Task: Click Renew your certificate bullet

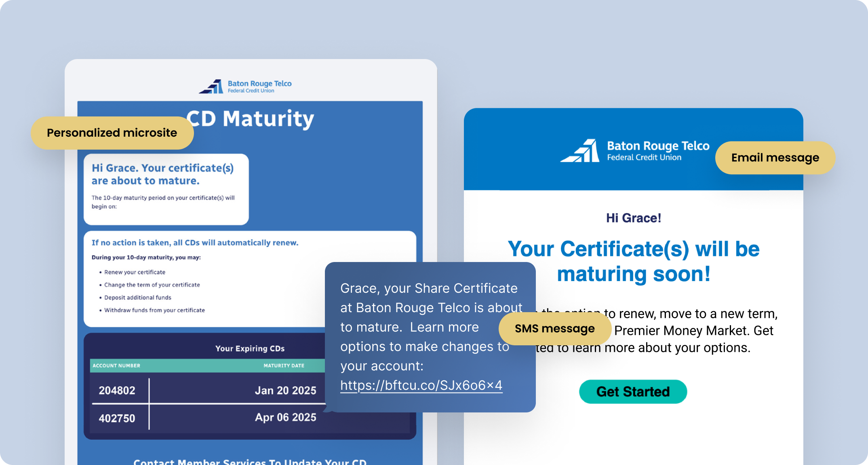Action: [x=135, y=272]
